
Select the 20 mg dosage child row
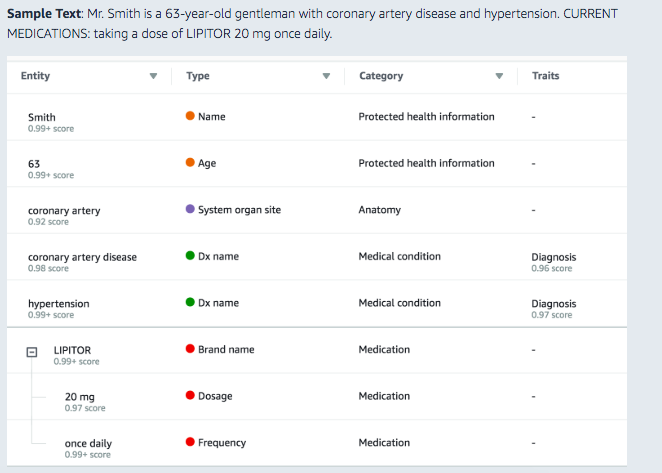80,397
